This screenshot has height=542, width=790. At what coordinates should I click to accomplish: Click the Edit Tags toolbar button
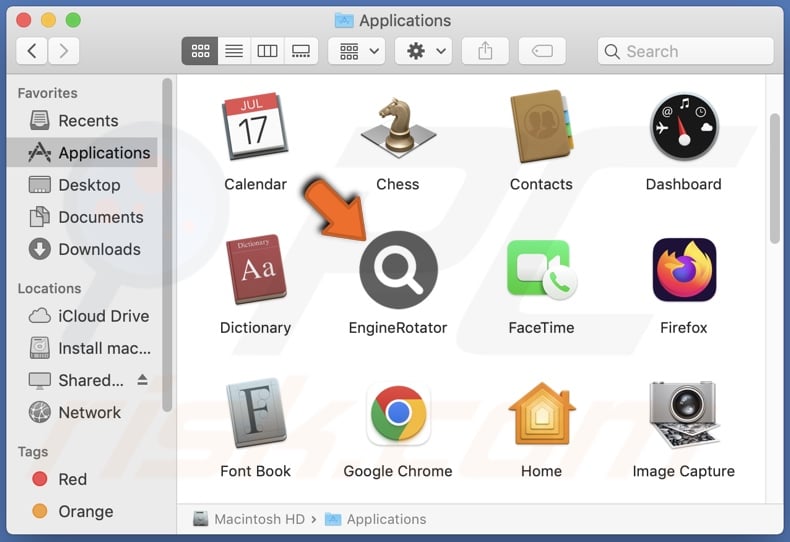point(542,51)
